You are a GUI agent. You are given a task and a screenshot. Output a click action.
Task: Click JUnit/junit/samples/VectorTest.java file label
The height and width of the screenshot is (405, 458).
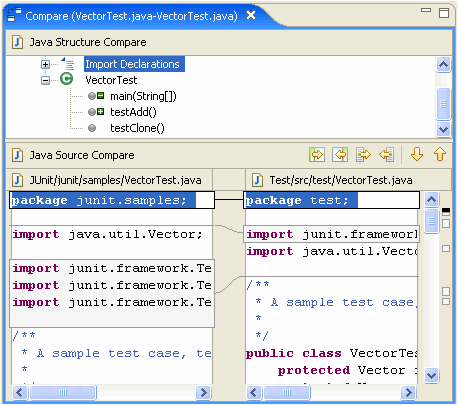coord(115,180)
